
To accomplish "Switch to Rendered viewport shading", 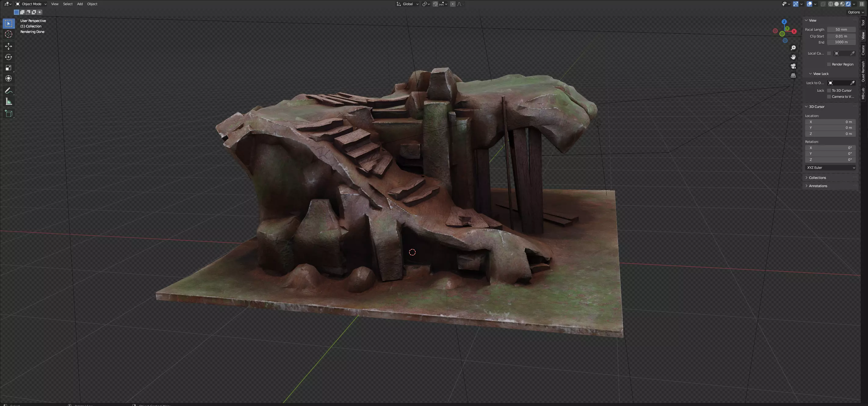I will click(x=848, y=4).
